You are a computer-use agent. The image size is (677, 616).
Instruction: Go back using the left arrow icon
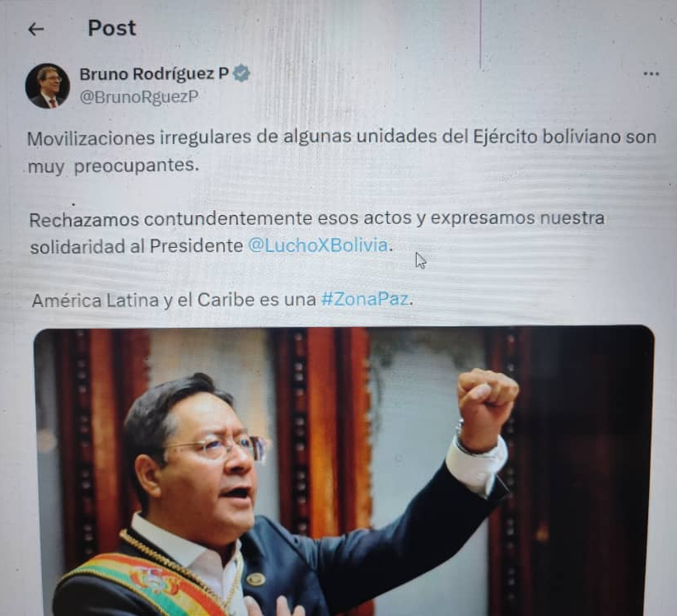click(36, 30)
